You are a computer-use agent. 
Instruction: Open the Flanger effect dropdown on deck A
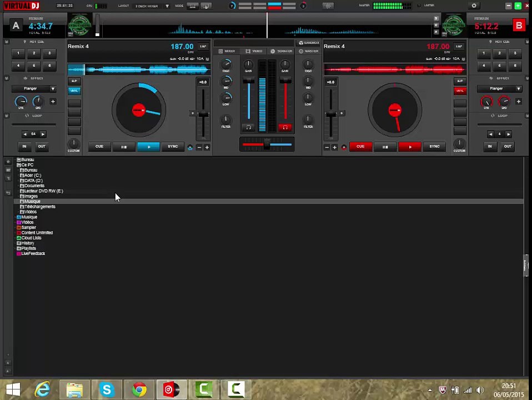[x=53, y=89]
